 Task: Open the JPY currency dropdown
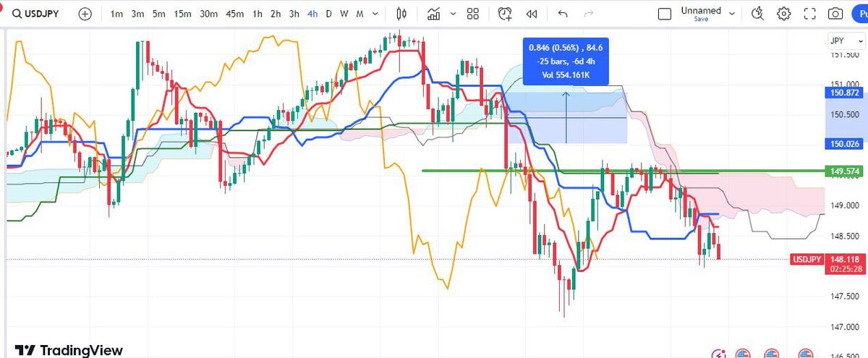point(844,41)
